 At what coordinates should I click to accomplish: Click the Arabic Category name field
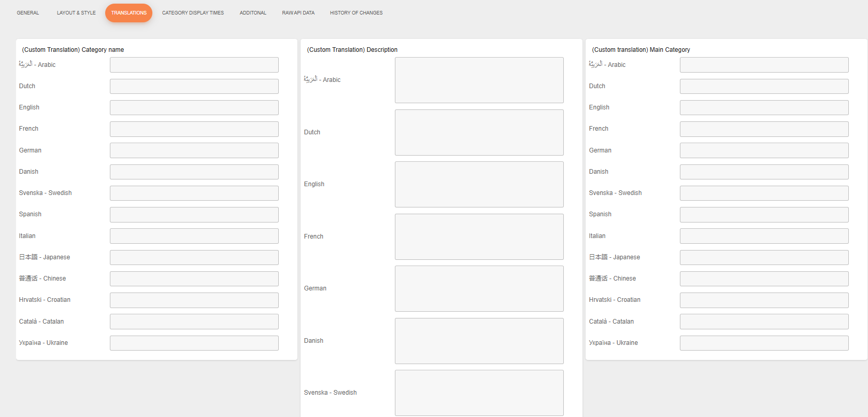tap(194, 65)
